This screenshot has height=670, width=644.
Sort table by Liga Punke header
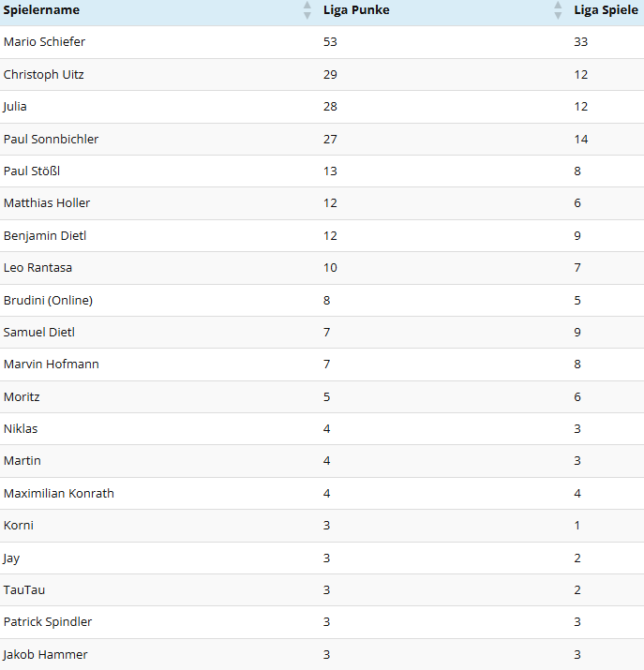pos(356,10)
